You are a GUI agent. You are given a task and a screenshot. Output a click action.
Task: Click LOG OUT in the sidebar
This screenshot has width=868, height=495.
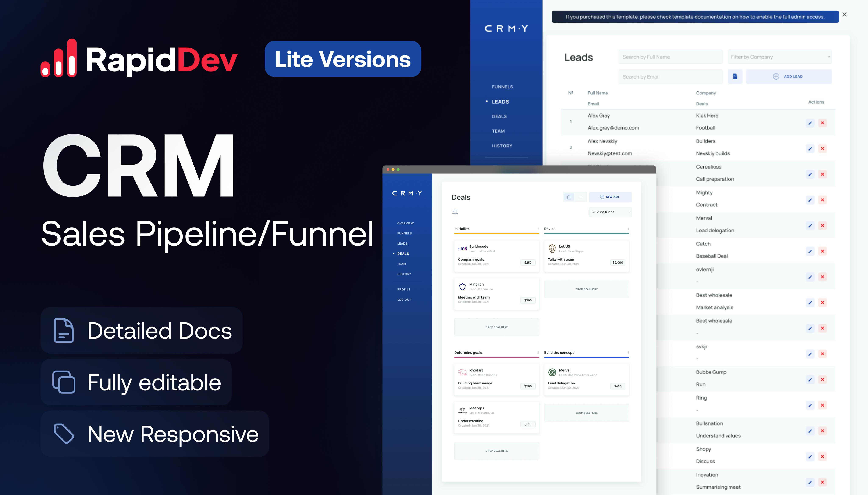(404, 300)
